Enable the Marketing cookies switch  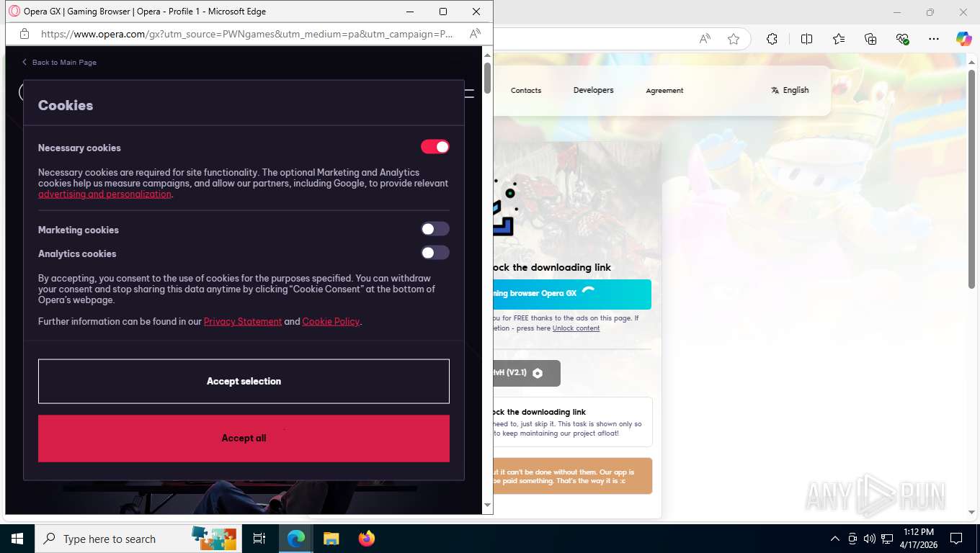coord(435,229)
